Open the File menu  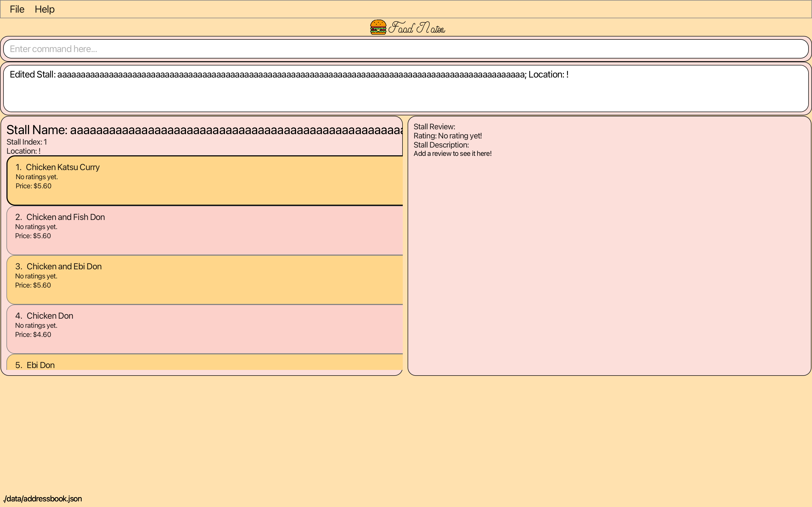(17, 9)
